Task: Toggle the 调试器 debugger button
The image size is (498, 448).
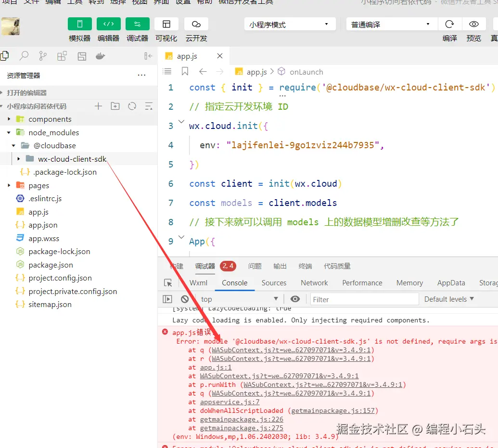Action: pyautogui.click(x=138, y=24)
